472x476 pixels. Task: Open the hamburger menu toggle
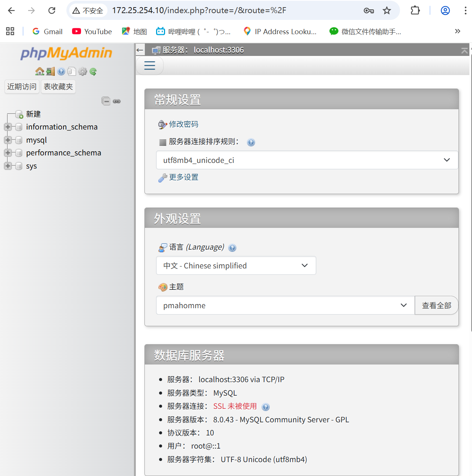click(x=150, y=65)
